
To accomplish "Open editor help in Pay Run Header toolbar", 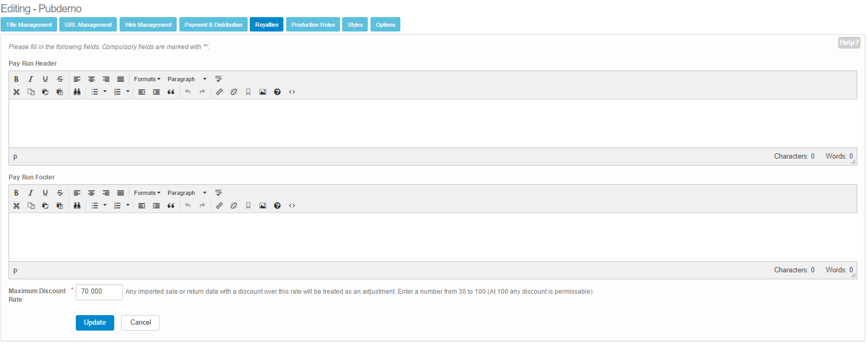I will point(277,92).
